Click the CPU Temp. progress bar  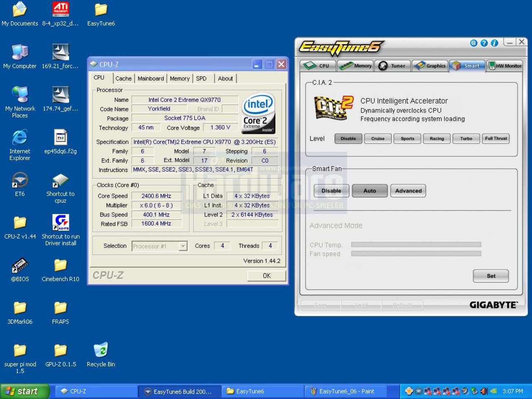point(416,245)
